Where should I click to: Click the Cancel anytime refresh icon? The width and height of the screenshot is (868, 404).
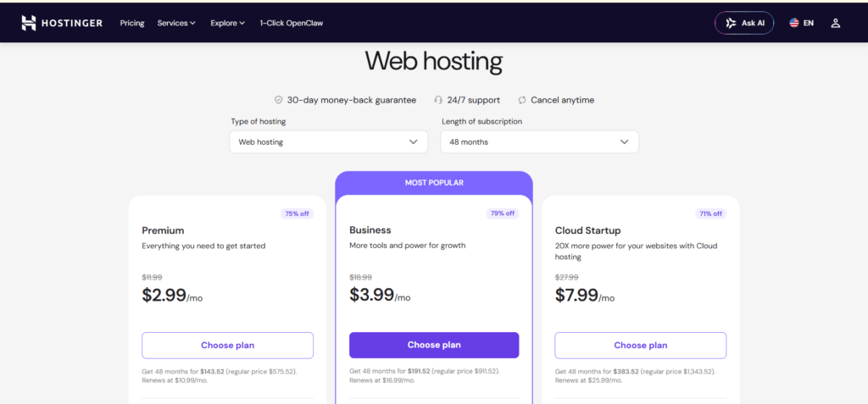point(522,100)
